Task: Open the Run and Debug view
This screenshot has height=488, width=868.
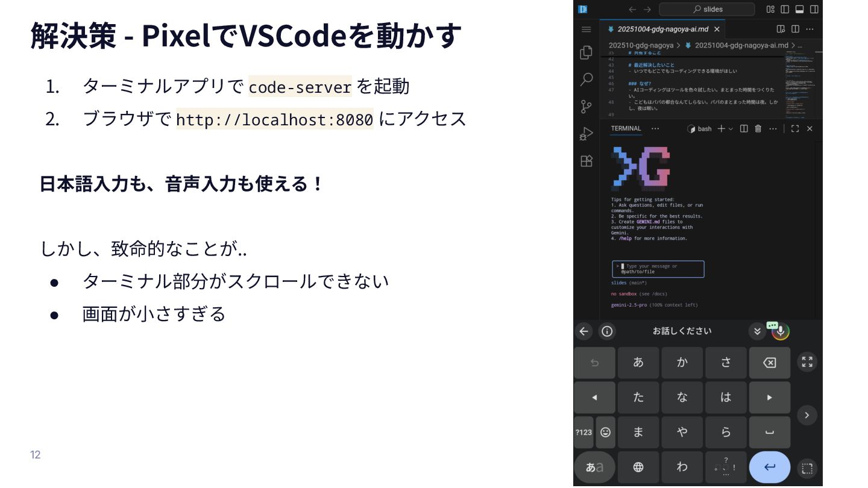Action: (x=586, y=134)
